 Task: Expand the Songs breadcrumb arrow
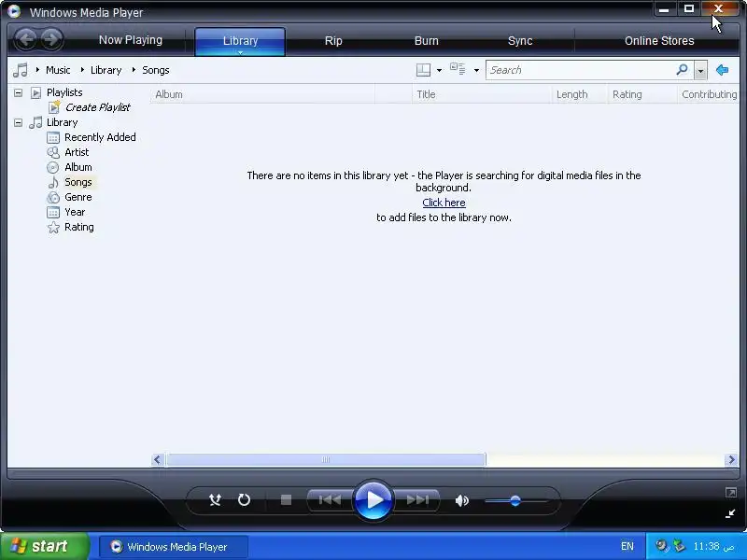[134, 70]
